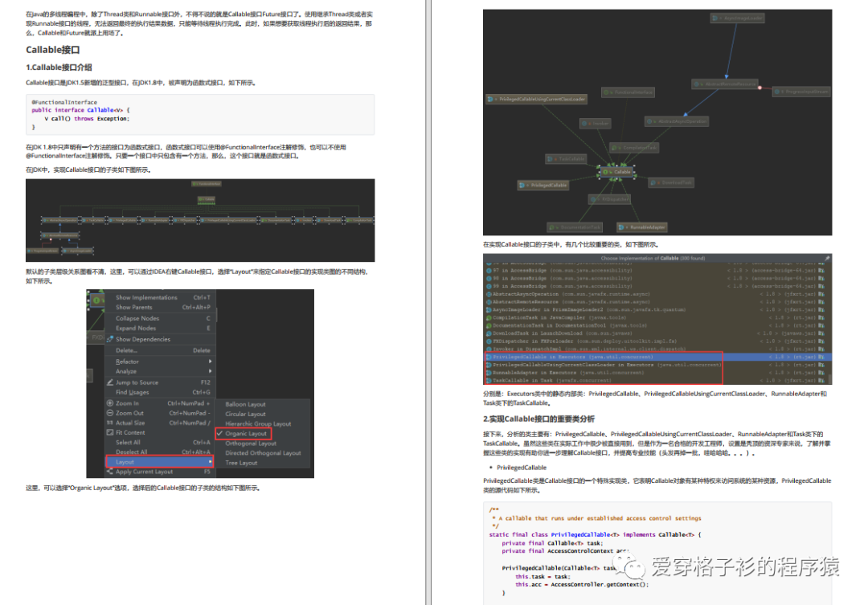Expand the Layout submenu arrow
Screen dimensions: 868x605
pyautogui.click(x=210, y=461)
